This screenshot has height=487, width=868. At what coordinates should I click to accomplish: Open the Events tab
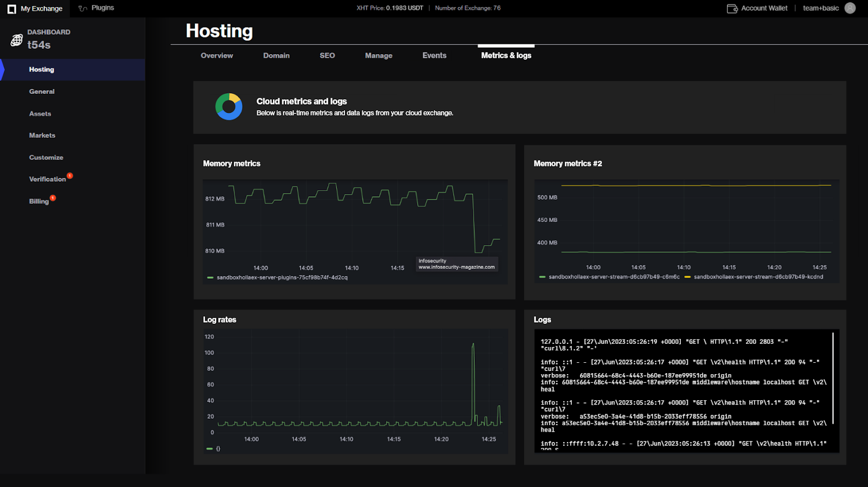(x=434, y=55)
